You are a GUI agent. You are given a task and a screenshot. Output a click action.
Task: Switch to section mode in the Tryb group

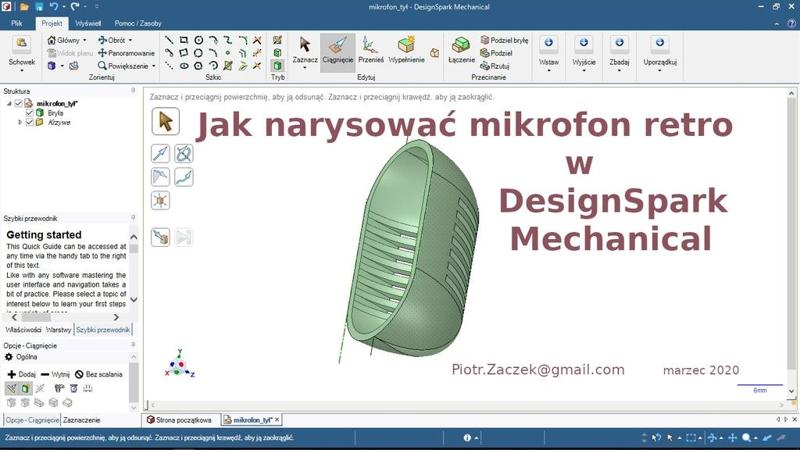coord(278,53)
